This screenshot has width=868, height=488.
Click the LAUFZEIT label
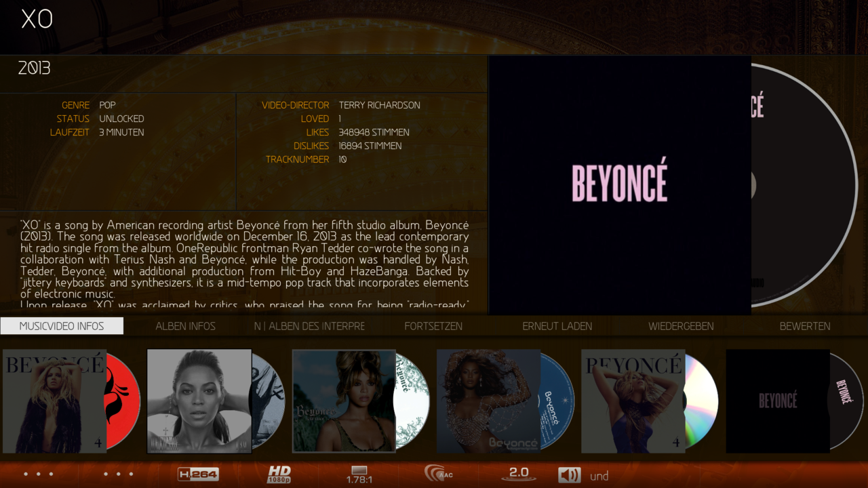click(70, 132)
